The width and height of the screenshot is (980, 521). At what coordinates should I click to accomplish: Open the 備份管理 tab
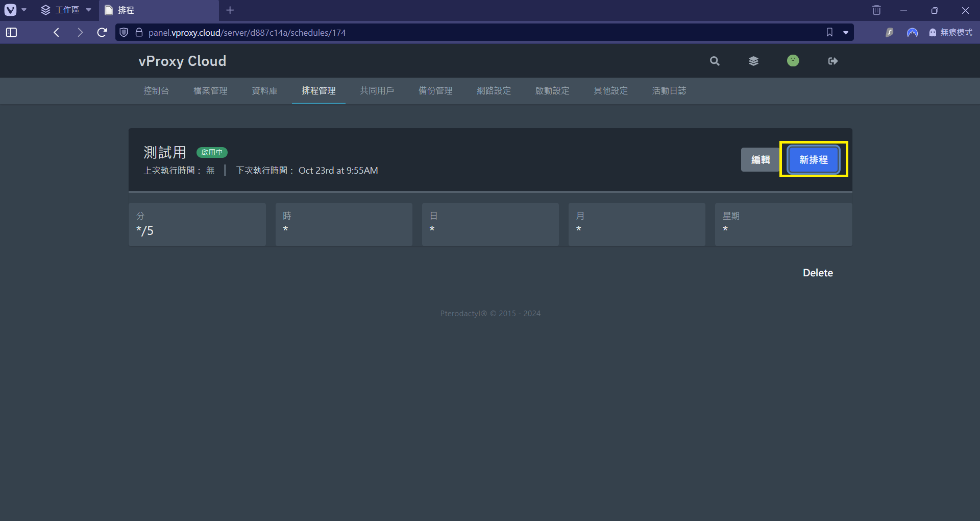[435, 91]
